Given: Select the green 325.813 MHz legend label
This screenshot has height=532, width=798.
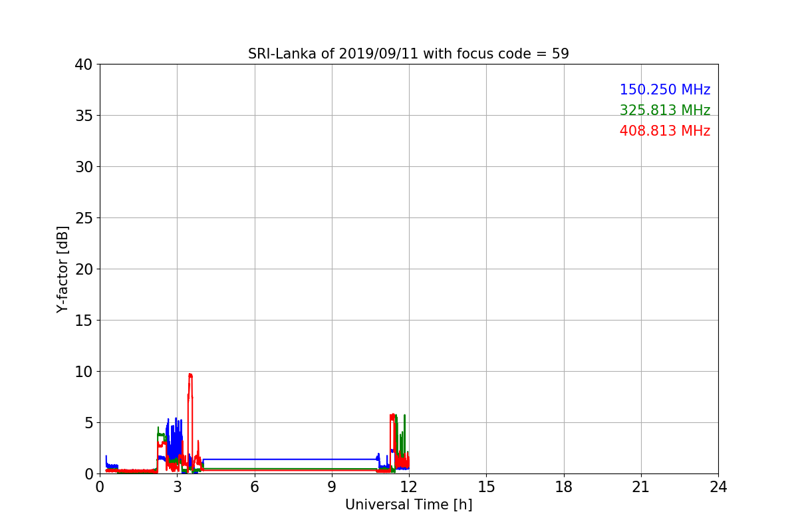Looking at the screenshot, I should [x=665, y=110].
